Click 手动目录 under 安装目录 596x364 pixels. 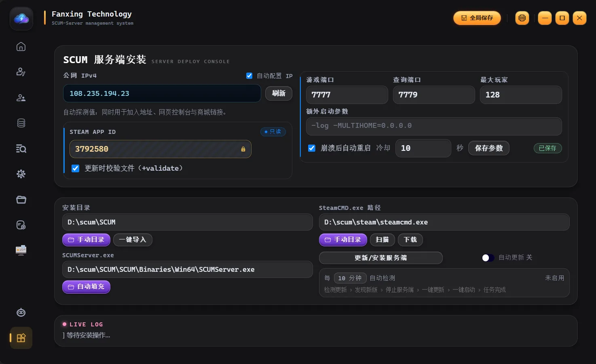pos(86,240)
